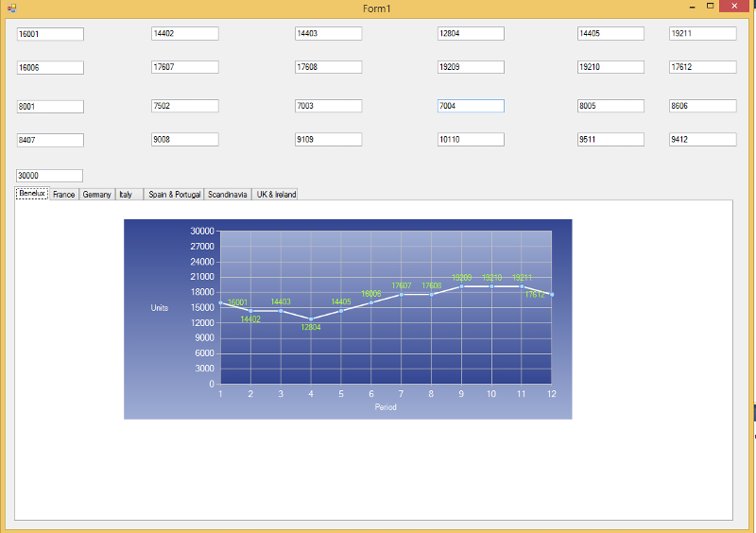Click the input box showing 19210
The width and height of the screenshot is (756, 533).
pos(610,67)
